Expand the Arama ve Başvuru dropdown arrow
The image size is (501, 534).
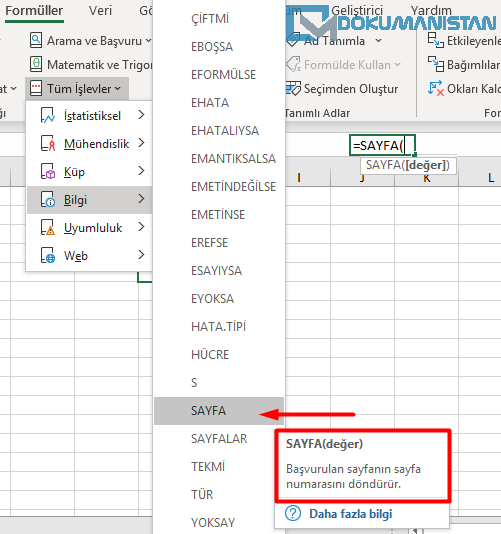148,41
